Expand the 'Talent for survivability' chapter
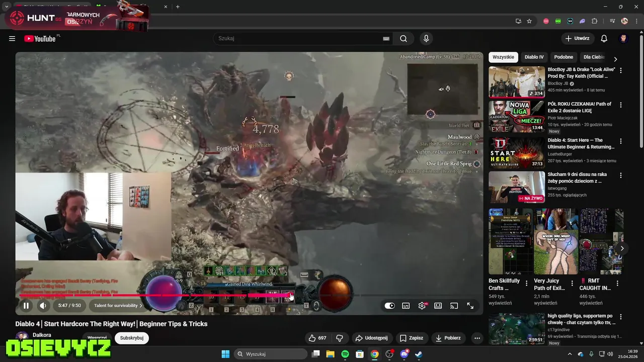Image resolution: width=644 pixels, height=362 pixels. pyautogui.click(x=118, y=305)
